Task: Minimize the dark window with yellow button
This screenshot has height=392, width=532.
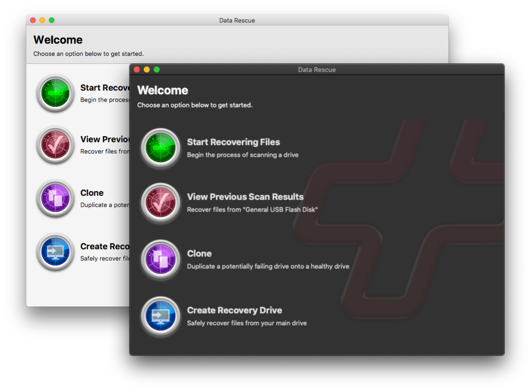Action: pos(147,70)
